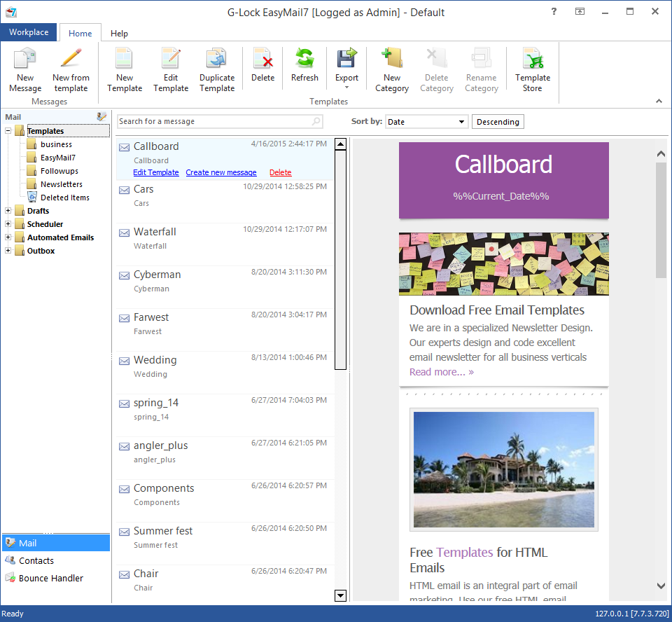
Task: Add a New Category
Action: (x=392, y=71)
